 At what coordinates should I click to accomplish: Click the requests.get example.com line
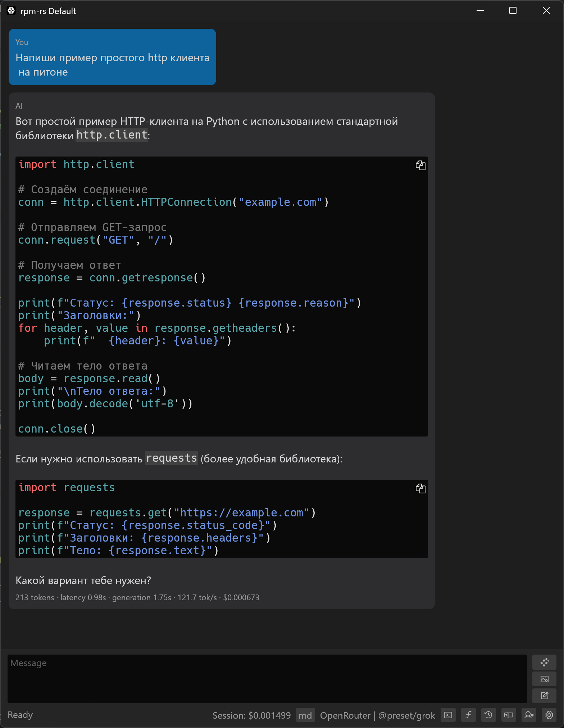click(x=167, y=513)
